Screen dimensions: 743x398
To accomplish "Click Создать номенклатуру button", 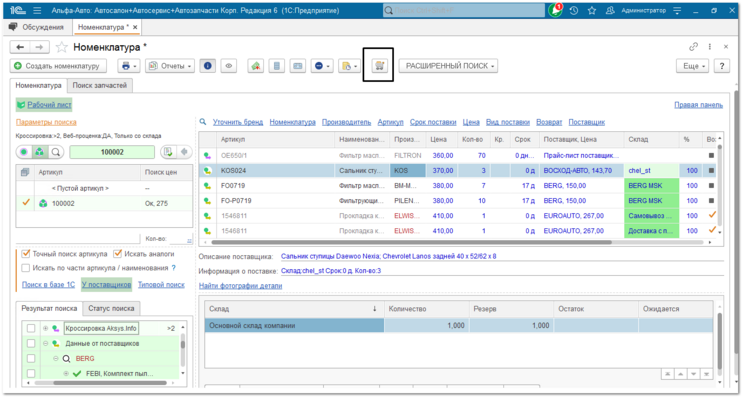I will 58,66.
